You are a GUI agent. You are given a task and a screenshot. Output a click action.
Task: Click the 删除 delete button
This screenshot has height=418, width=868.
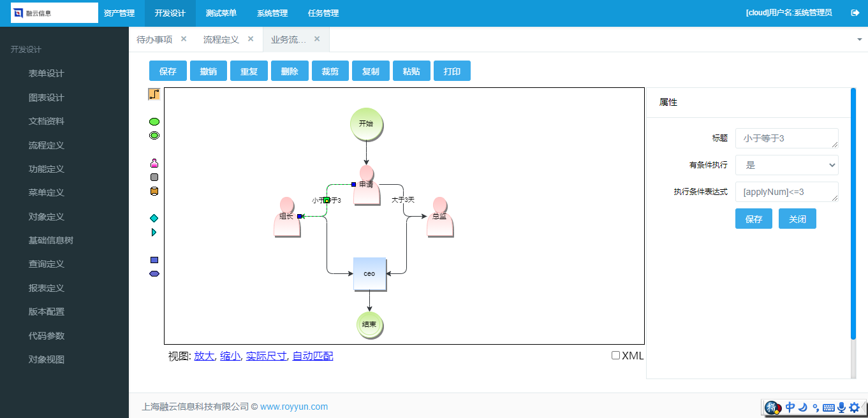coord(290,71)
